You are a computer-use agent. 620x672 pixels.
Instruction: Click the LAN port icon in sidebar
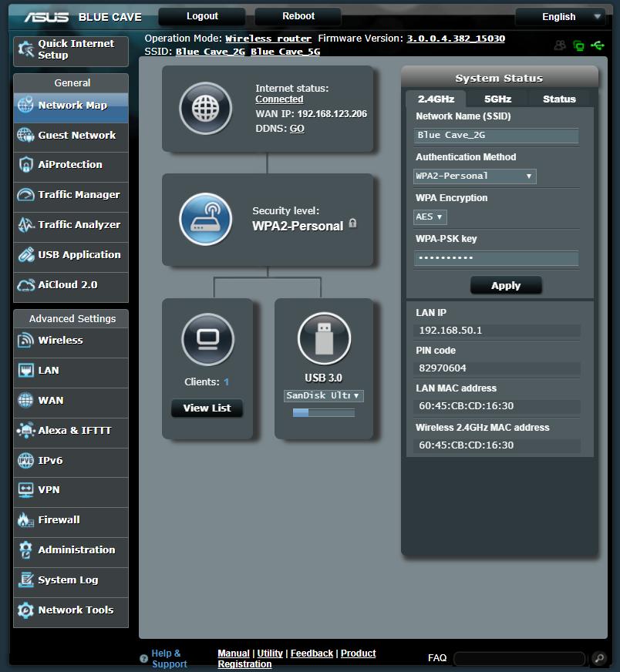(25, 370)
